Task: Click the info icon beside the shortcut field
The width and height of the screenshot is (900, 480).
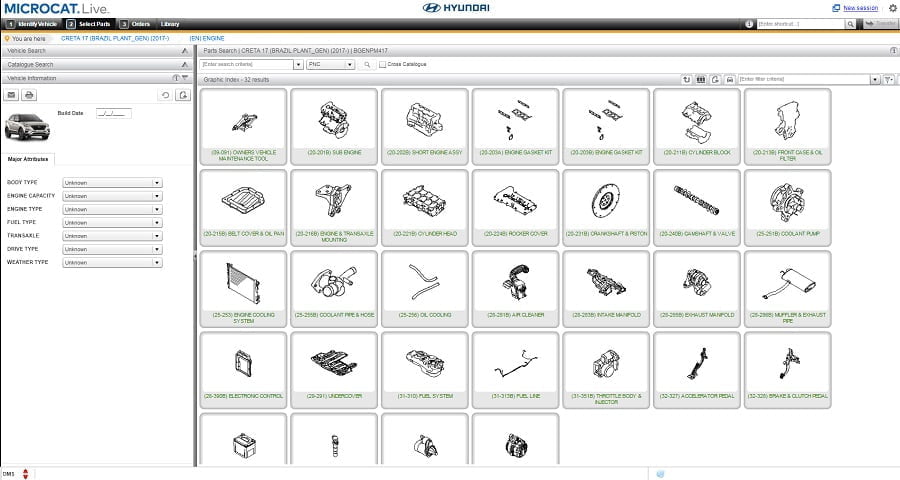Action: 749,24
